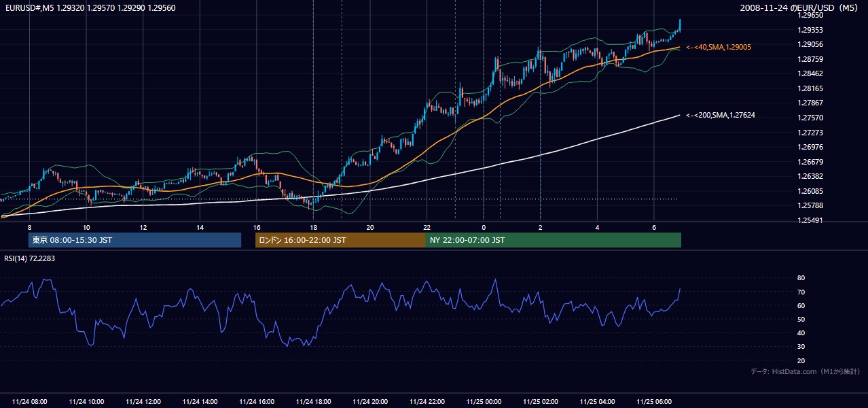The image size is (868, 408).
Task: Click price axis value 1.25491
Action: [x=810, y=220]
